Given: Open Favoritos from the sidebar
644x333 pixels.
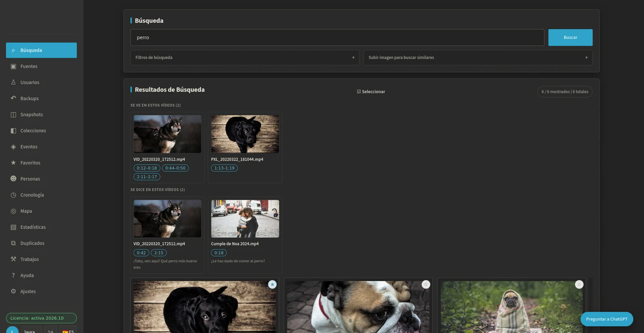Looking at the screenshot, I should (41, 163).
